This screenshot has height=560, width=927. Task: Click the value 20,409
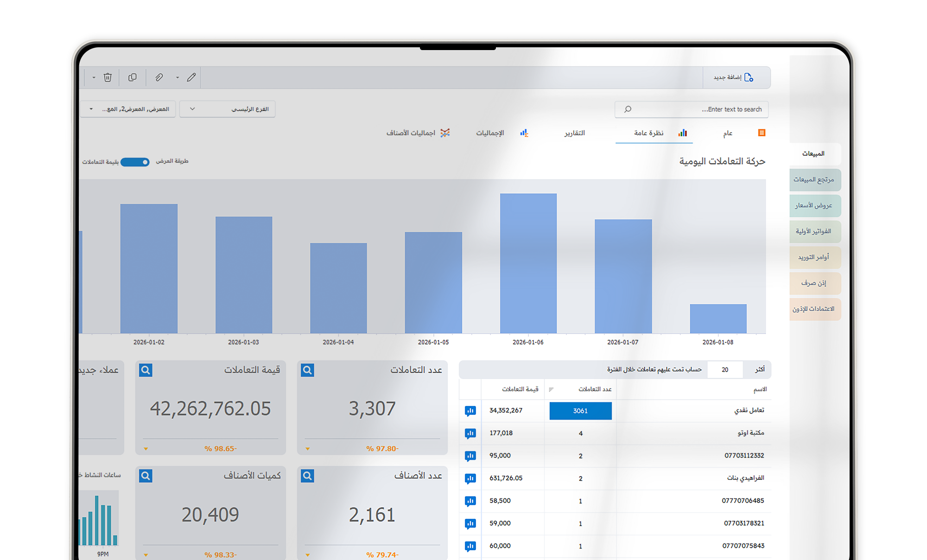click(210, 515)
